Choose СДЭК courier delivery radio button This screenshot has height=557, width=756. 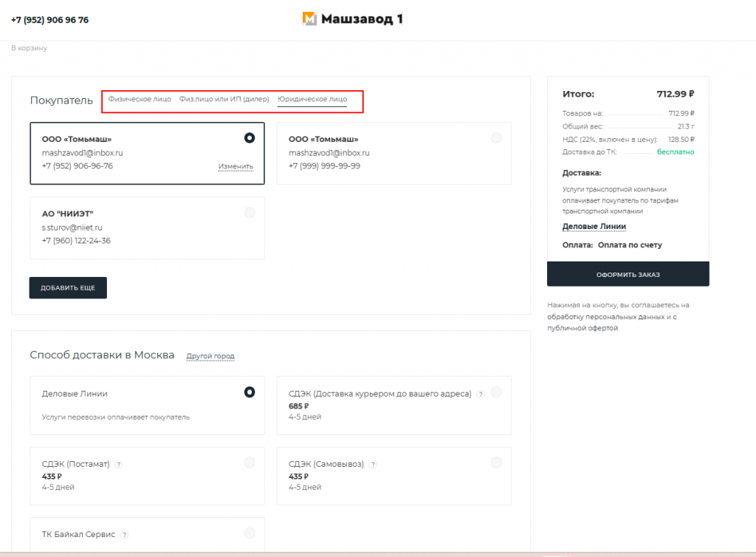(496, 392)
